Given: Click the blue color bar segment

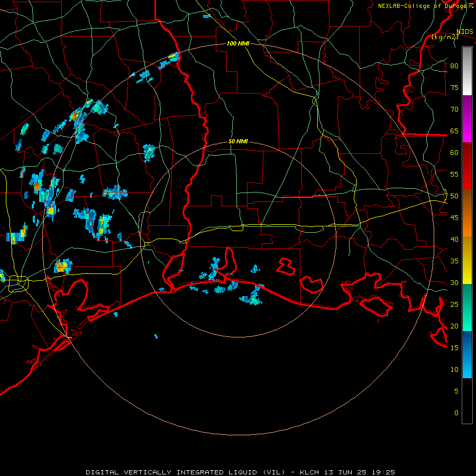Looking at the screenshot, I should tap(467, 354).
